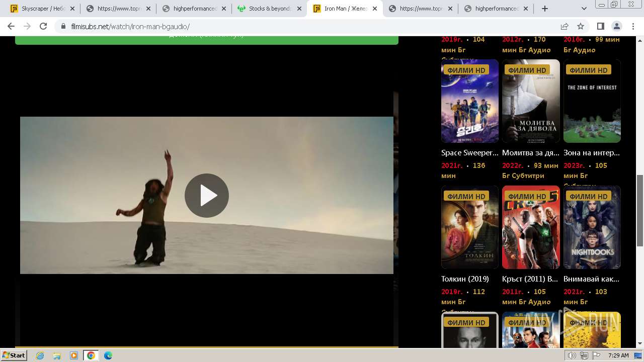Open Кръст movie poster
The height and width of the screenshot is (362, 644).
click(531, 227)
